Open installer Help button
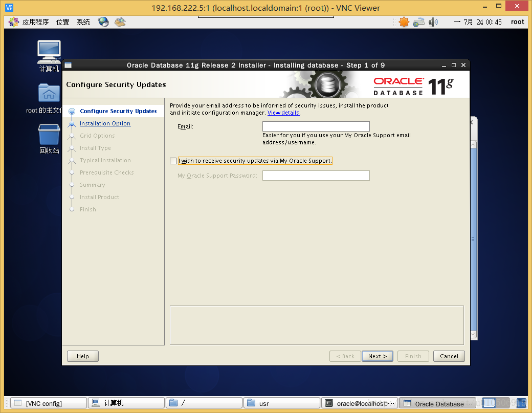 pyautogui.click(x=83, y=356)
